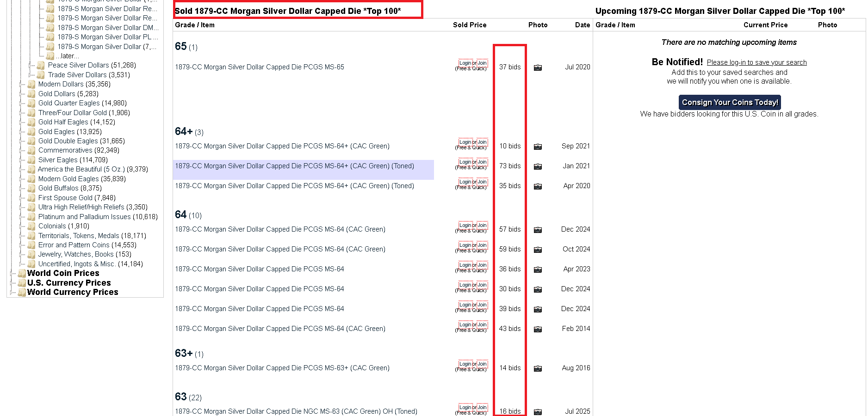Open photo for the Jul 2020 MS-65 sale
Screen dimensions: 868x416
pyautogui.click(x=538, y=67)
